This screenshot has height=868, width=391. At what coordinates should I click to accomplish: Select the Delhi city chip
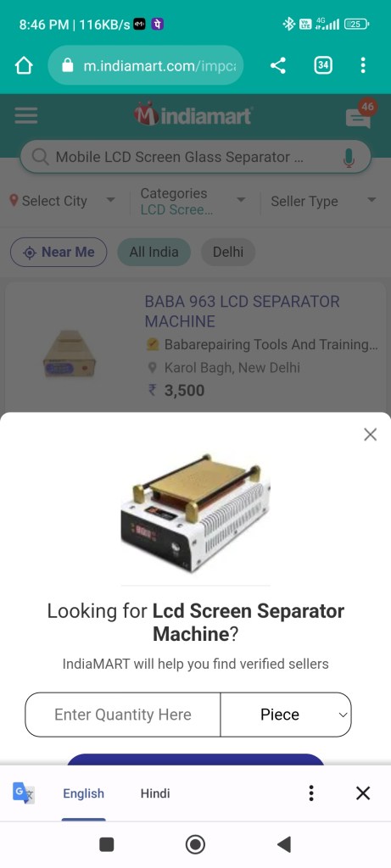228,253
